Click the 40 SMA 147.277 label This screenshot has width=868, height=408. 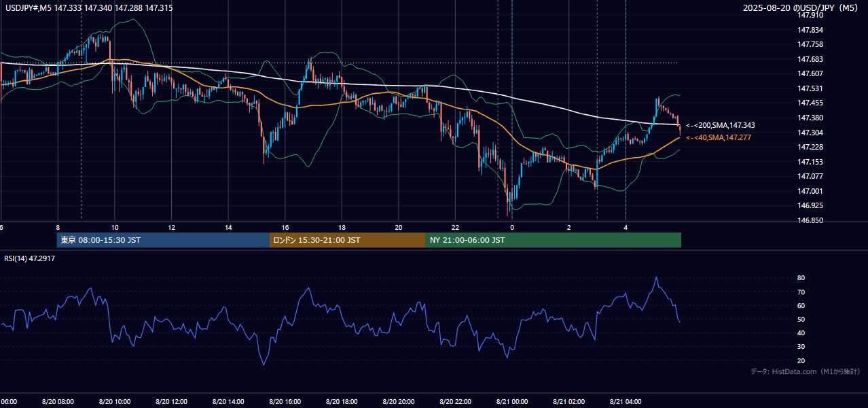[719, 137]
